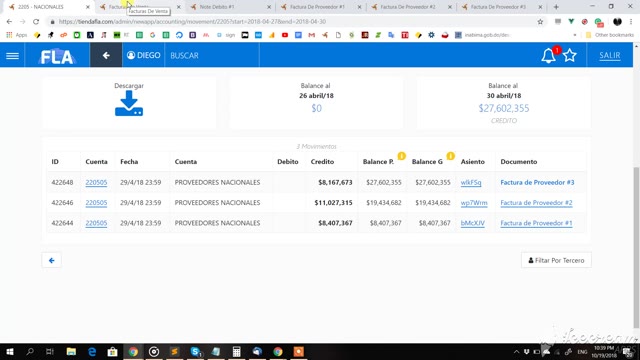Viewport: 640px width, 360px height.
Task: Switch to Factura De Proveedor #2 tab
Action: [x=412, y=7]
